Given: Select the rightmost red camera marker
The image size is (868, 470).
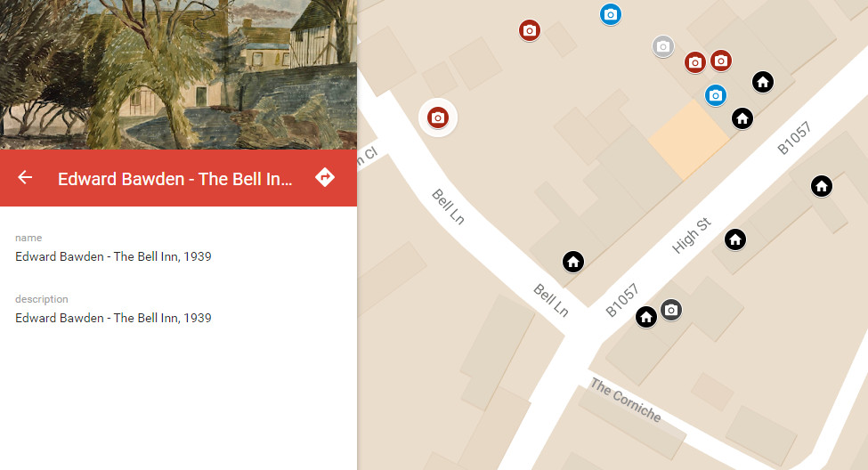Looking at the screenshot, I should coord(721,61).
